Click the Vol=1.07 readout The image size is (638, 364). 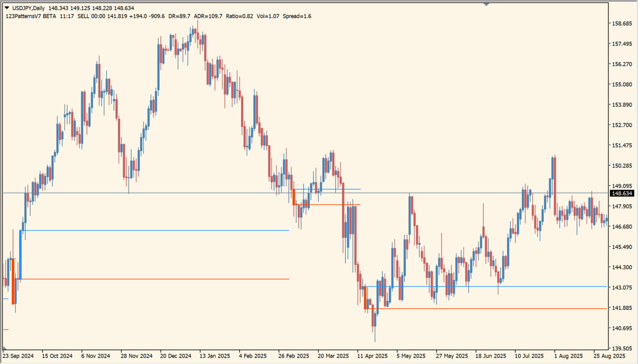point(269,16)
